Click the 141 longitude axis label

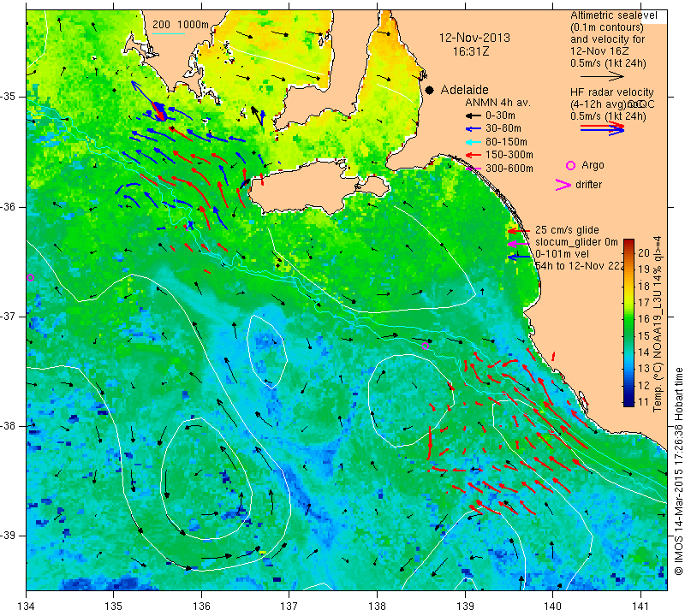[640, 607]
